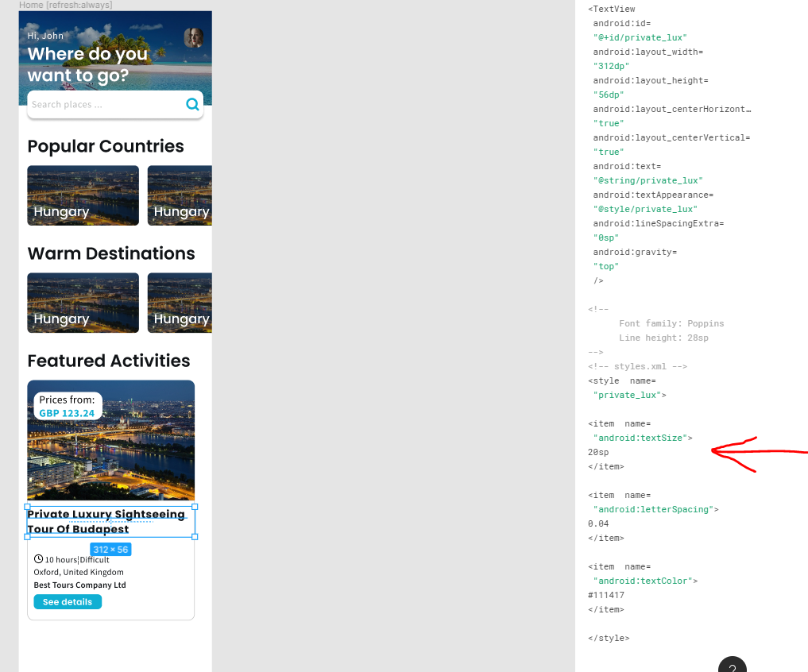This screenshot has width=808, height=672.
Task: Select the Popular Countries heading
Action: coord(106,146)
